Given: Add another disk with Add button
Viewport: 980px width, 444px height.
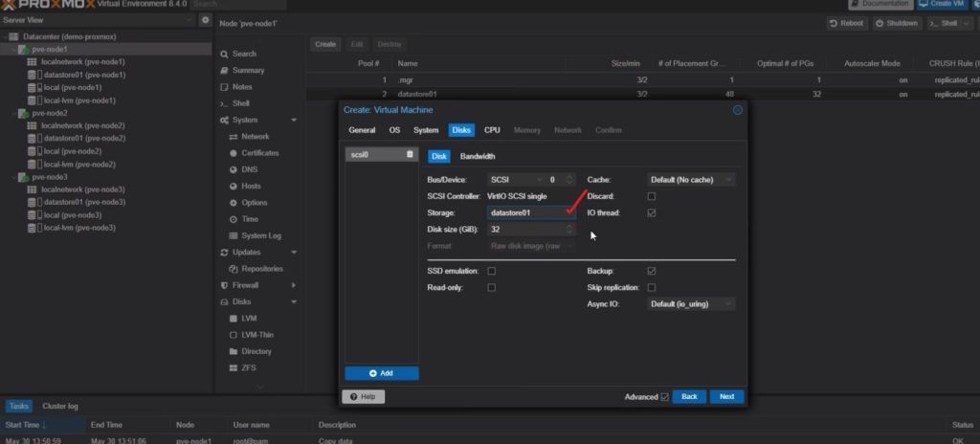Looking at the screenshot, I should (381, 373).
